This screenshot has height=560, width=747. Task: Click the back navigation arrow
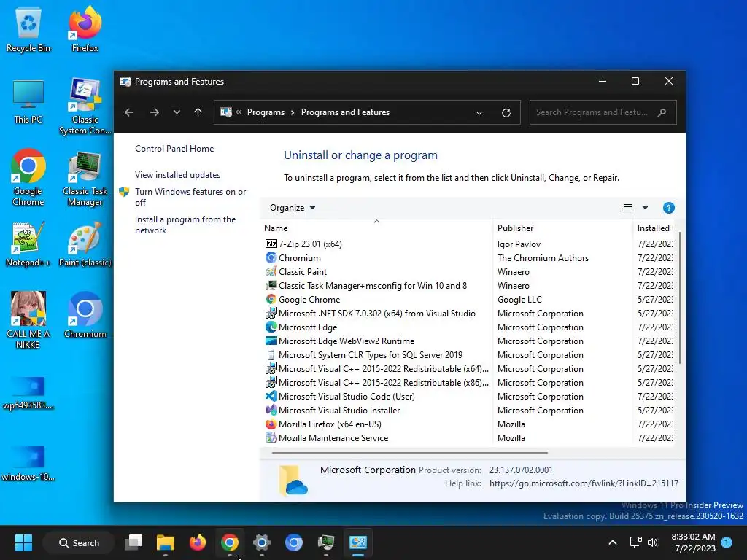129,112
